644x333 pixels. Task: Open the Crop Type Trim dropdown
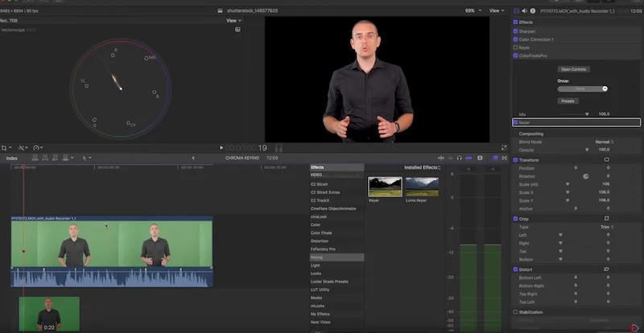[607, 227]
